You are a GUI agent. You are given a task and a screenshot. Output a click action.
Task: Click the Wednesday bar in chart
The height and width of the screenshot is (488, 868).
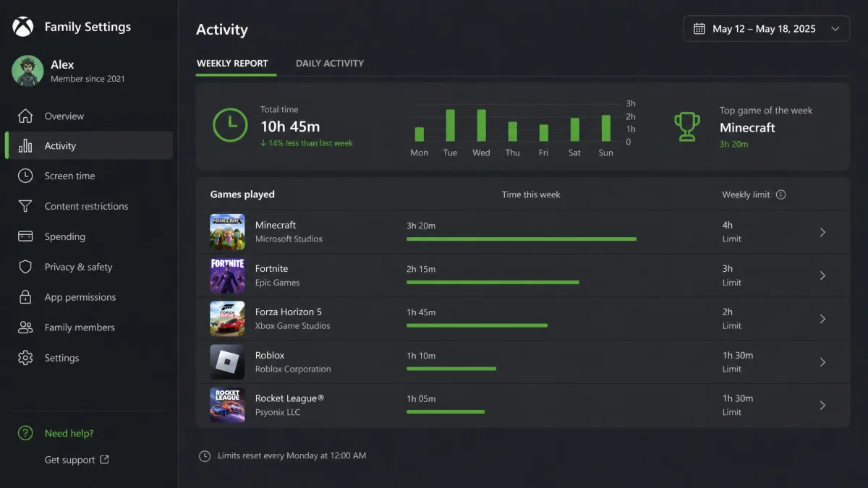click(481, 125)
